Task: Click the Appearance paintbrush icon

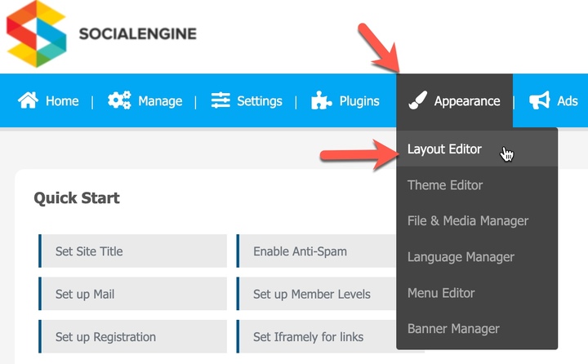Action: tap(418, 100)
